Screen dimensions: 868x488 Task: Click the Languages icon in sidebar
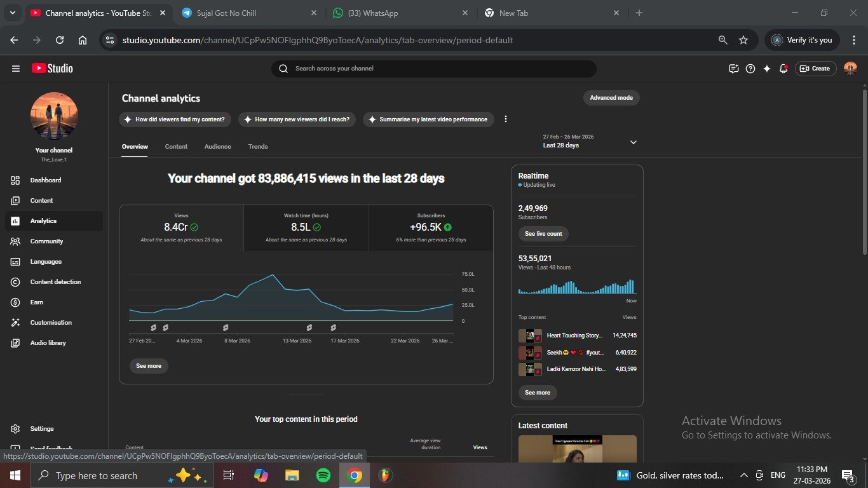[16, 262]
